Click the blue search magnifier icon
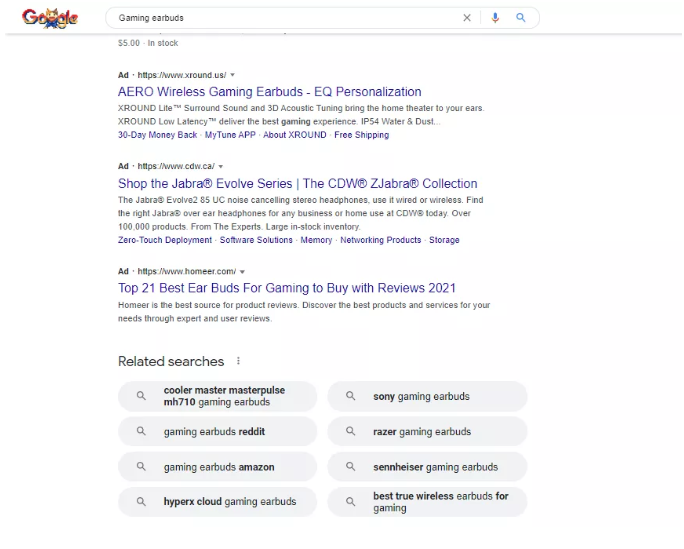684x549 pixels. tap(521, 18)
